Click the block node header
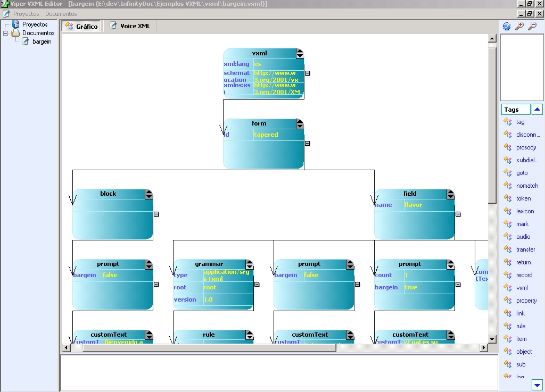 click(108, 194)
